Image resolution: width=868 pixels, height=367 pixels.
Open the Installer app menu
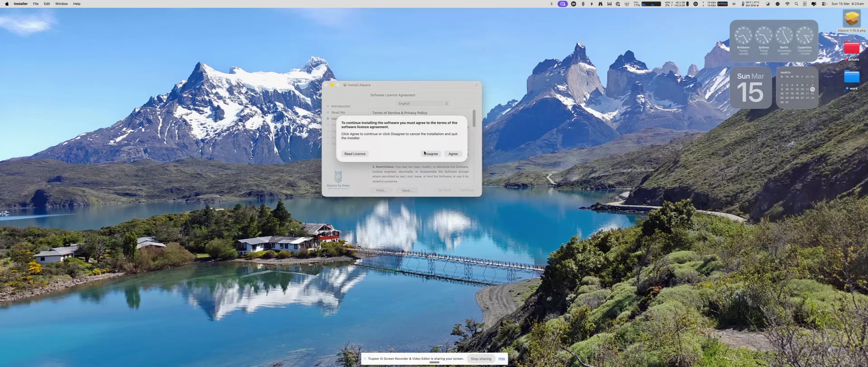20,4
